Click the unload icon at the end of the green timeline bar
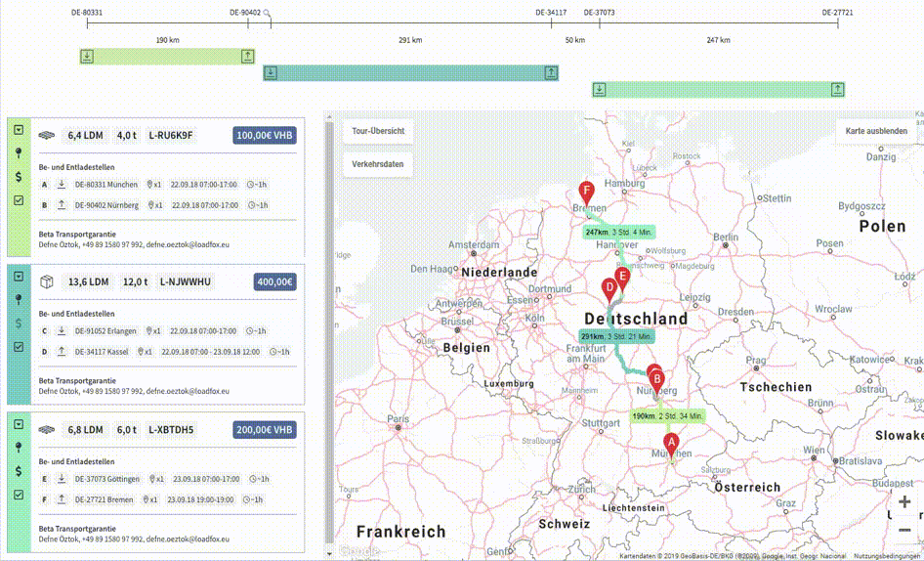924x561 pixels. click(x=247, y=57)
